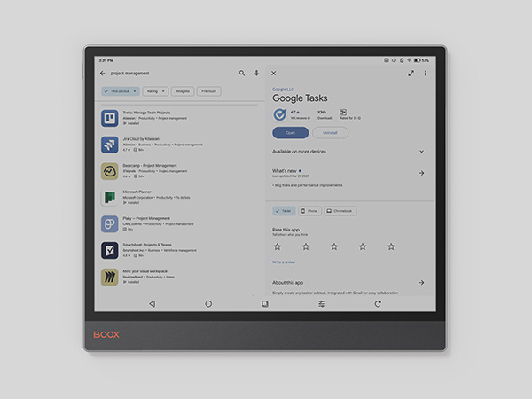The height and width of the screenshot is (399, 532).
Task: Select Microsoft Planner result title
Action: pyautogui.click(x=137, y=192)
